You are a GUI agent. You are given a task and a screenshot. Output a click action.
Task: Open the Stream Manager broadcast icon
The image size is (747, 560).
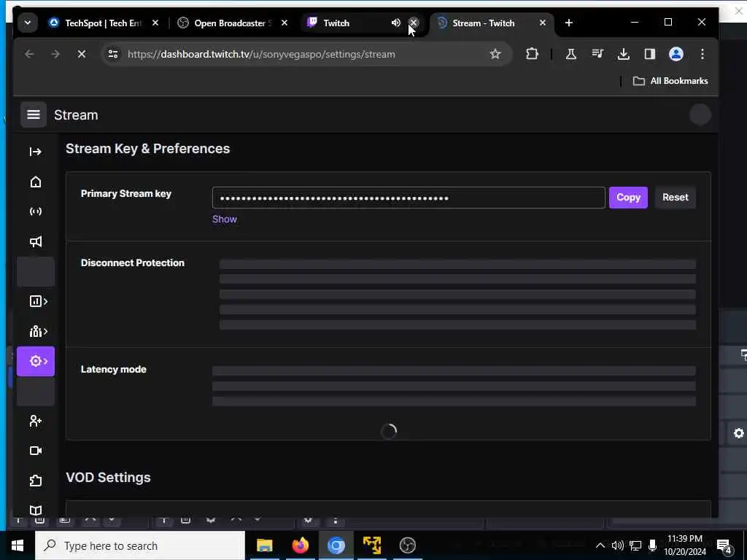tap(35, 211)
